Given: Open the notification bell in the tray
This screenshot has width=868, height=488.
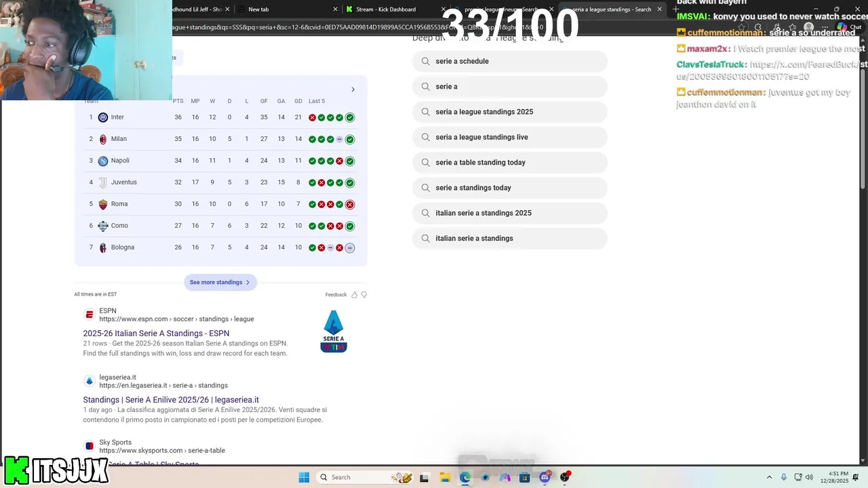Looking at the screenshot, I should [x=856, y=477].
